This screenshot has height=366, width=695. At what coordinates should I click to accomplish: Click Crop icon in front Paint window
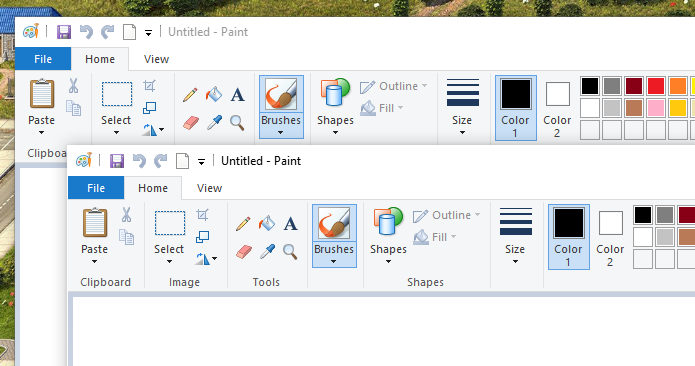[203, 215]
